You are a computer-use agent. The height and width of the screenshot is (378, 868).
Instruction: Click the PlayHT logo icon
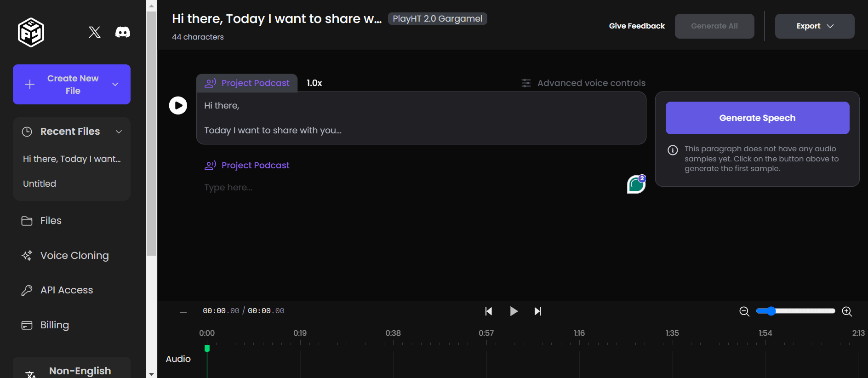click(31, 32)
